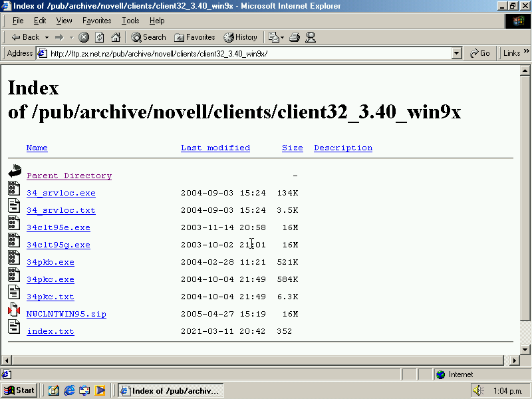Expand the Links toolbar chevron
This screenshot has width=532, height=399.
(526, 51)
